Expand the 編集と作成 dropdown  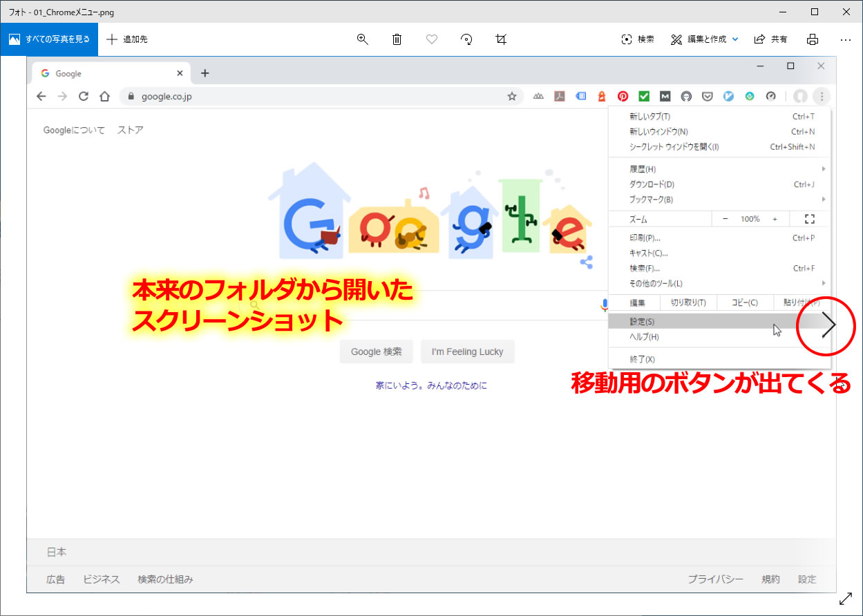pos(705,39)
